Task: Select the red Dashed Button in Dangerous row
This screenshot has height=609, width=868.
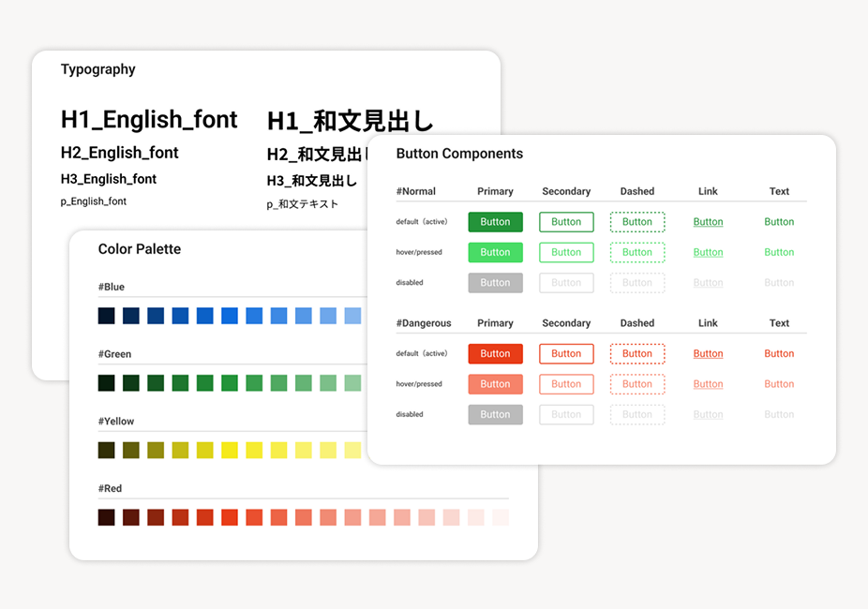Action: [x=637, y=353]
